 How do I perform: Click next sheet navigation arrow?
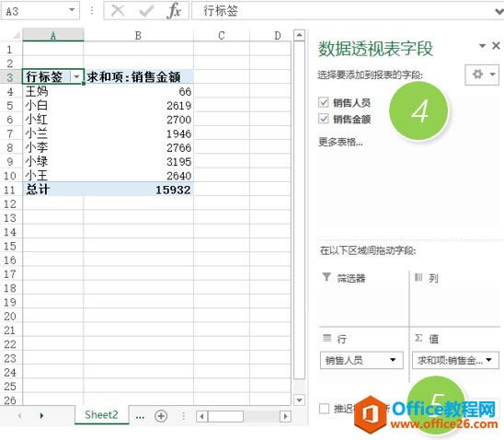click(41, 415)
